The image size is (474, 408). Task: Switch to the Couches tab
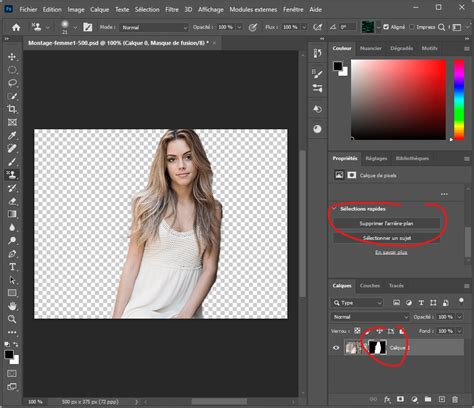click(370, 285)
